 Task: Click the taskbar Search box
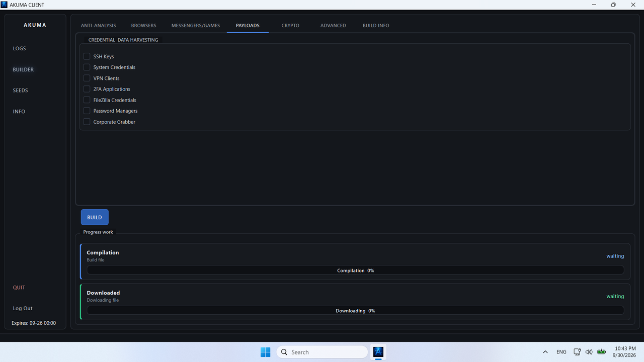pyautogui.click(x=322, y=352)
